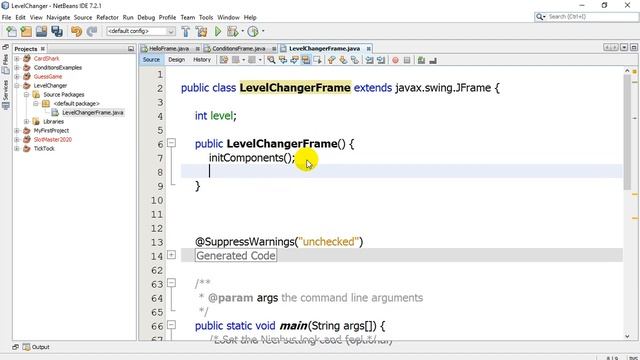The height and width of the screenshot is (360, 640).
Task: Open Profile Project dropdown arrow
Action: tap(263, 31)
